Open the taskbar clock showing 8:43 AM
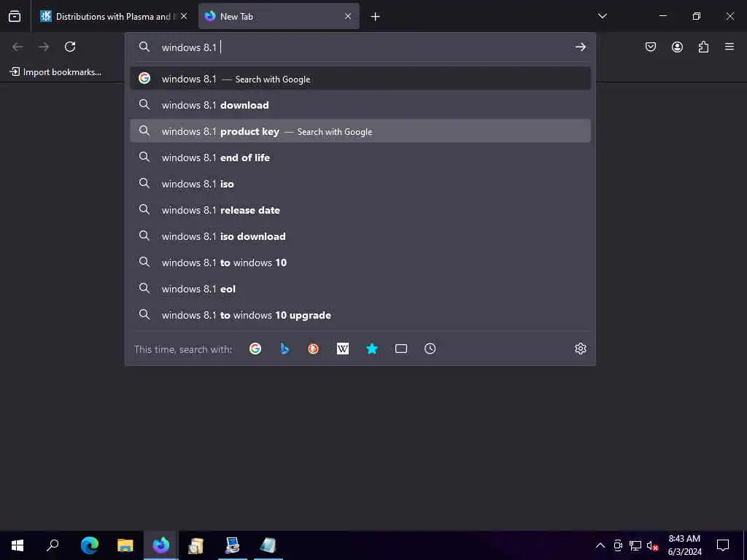 click(684, 545)
